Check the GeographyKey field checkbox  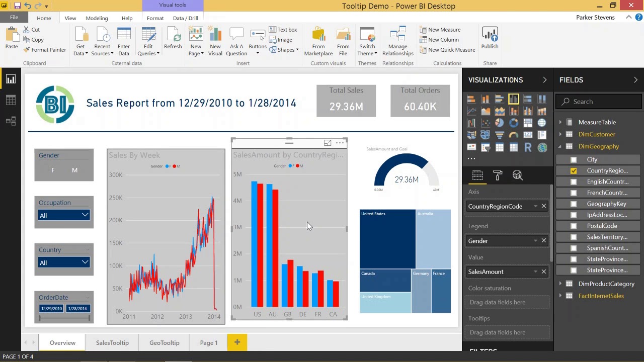click(574, 204)
